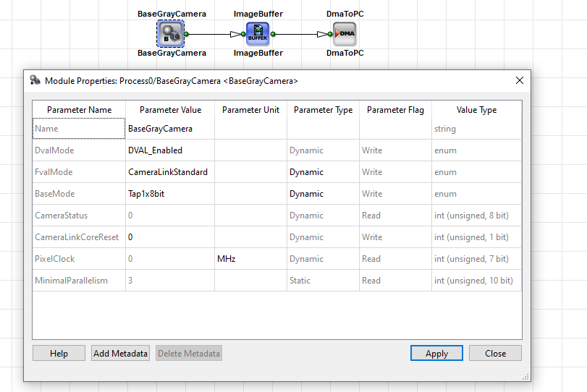
Task: Select the CameraStatus parameter name cell
Action: tap(79, 216)
